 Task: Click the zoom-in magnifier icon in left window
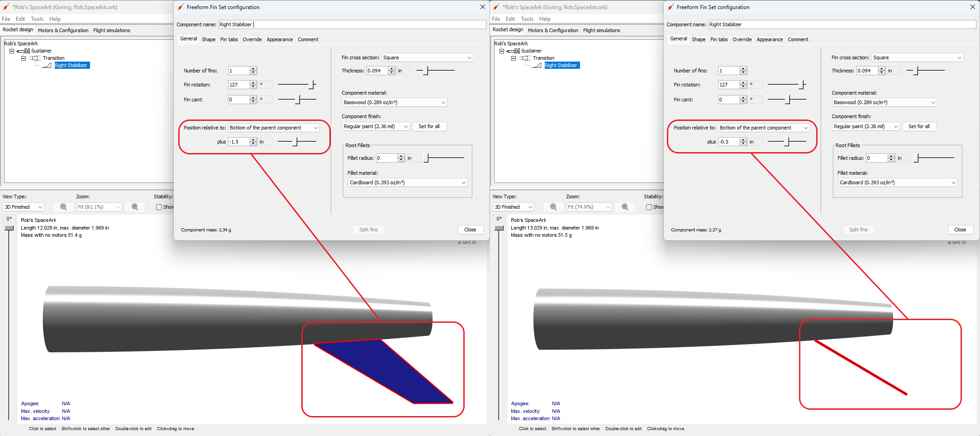click(x=135, y=207)
